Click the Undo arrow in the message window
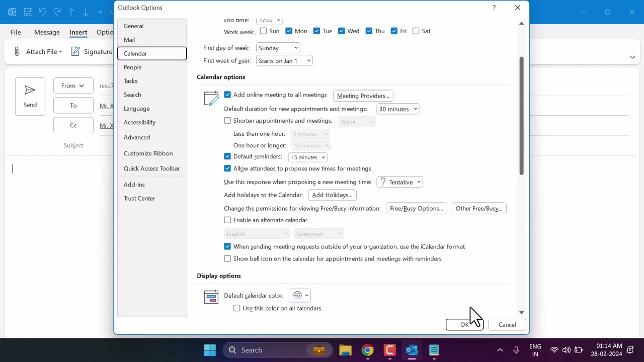The image size is (644, 362). tap(43, 12)
